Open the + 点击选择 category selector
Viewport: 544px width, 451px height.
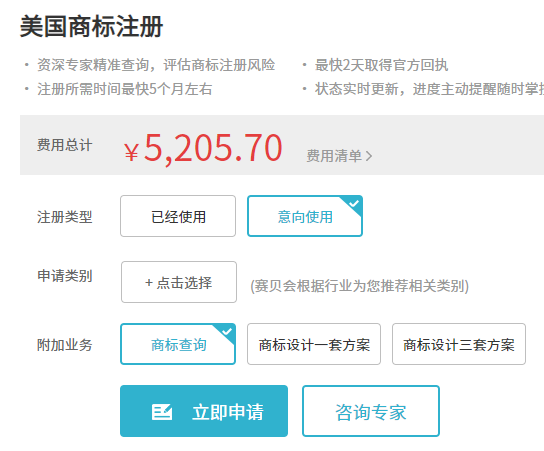point(179,282)
